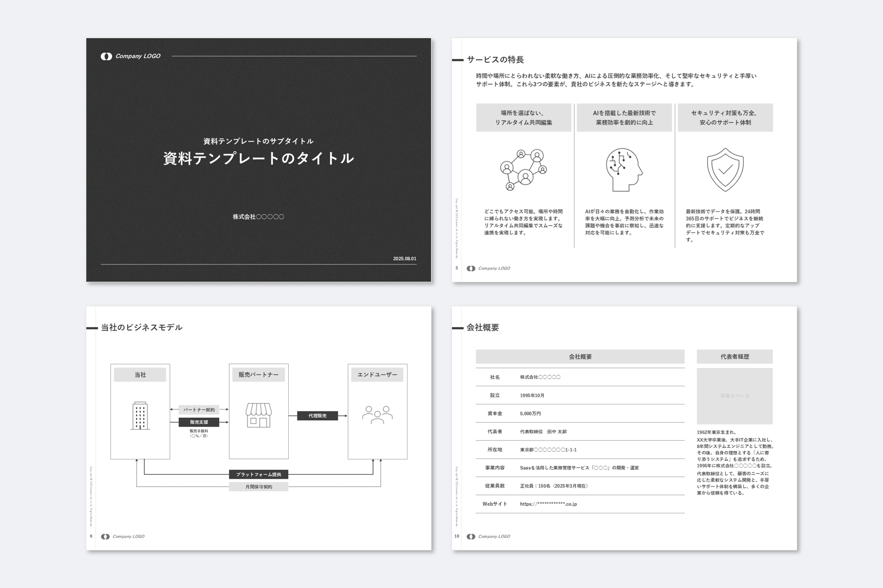This screenshot has width=883, height=588.
Task: Select the heading サービスの特長
Action: [x=495, y=60]
